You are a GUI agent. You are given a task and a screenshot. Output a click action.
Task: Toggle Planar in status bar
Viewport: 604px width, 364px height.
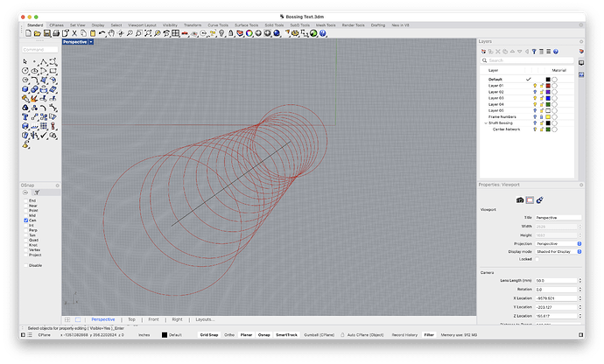[x=246, y=335]
